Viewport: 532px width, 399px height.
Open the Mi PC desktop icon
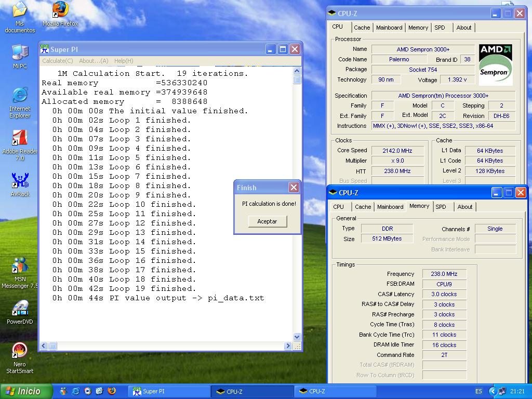pos(20,52)
